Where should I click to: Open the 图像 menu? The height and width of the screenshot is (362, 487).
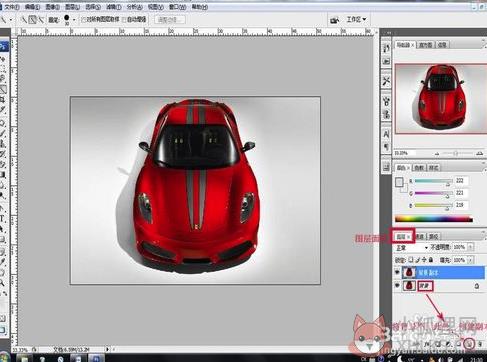(52, 6)
